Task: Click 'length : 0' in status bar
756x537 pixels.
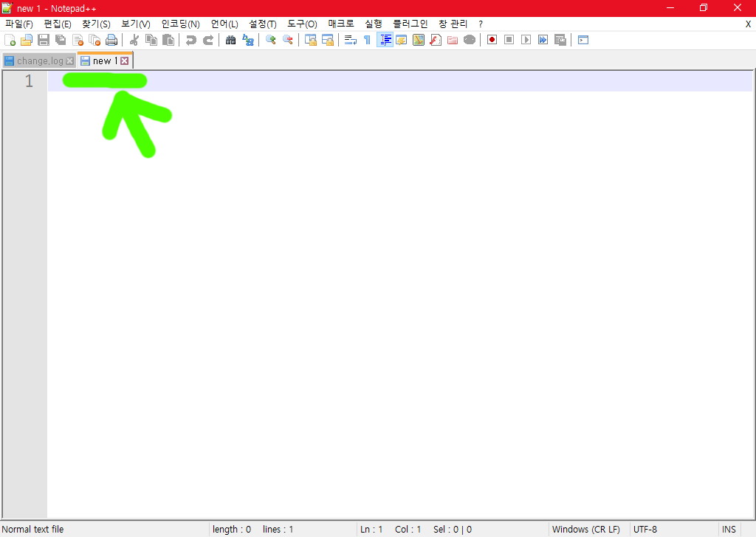Action: point(232,530)
